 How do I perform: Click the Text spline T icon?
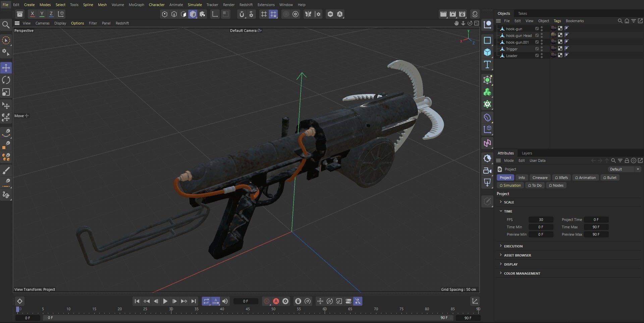click(x=487, y=64)
